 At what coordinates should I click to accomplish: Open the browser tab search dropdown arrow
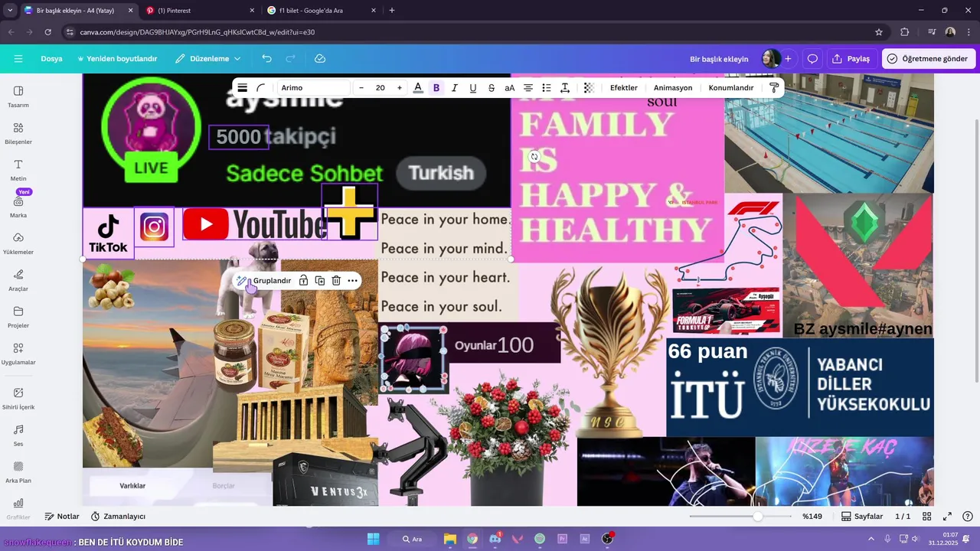tap(9, 11)
